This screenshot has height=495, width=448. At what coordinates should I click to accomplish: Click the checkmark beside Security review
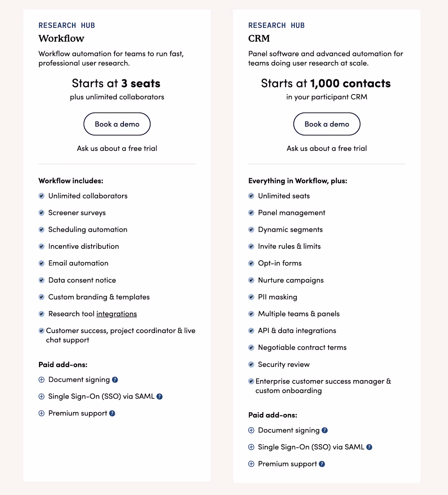tap(251, 364)
